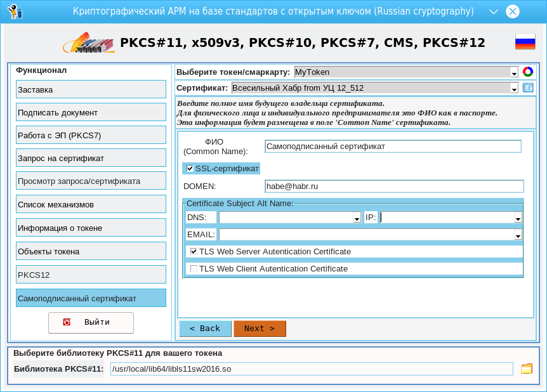Image resolution: width=547 pixels, height=392 pixels.
Task: Click the feather and books logo image
Action: (89, 42)
